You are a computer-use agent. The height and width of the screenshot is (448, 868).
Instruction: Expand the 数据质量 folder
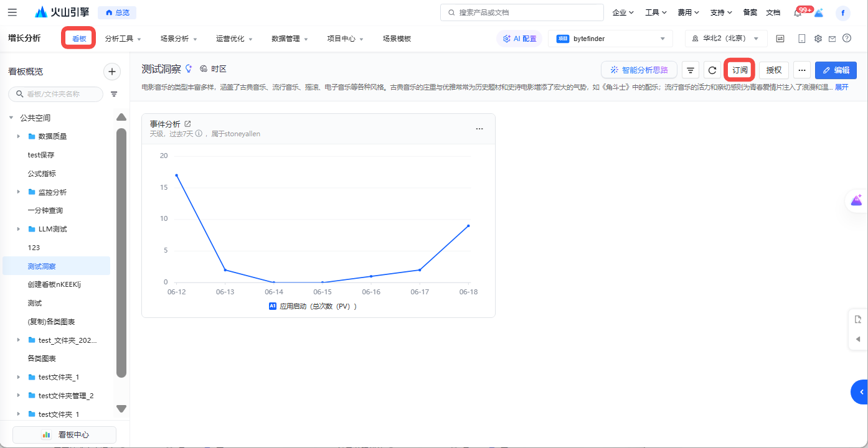click(x=19, y=136)
